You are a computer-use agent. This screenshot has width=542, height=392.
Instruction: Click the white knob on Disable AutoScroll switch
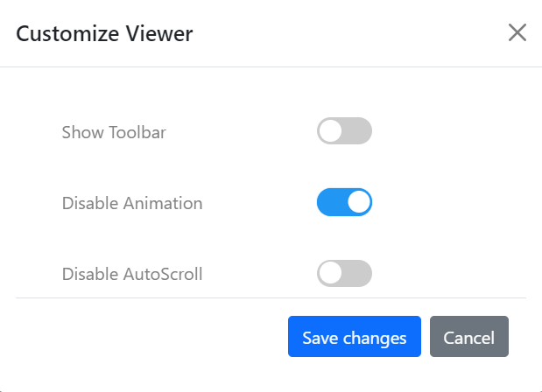[x=331, y=273]
